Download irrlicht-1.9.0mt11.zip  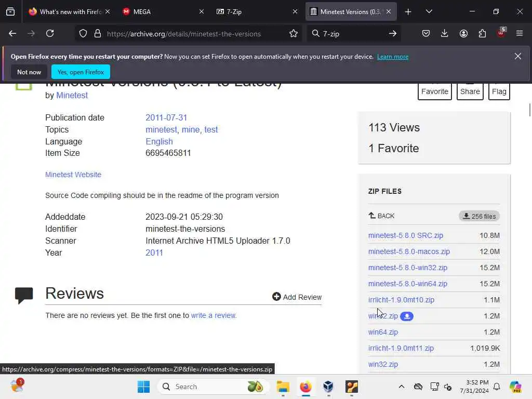pyautogui.click(x=401, y=348)
